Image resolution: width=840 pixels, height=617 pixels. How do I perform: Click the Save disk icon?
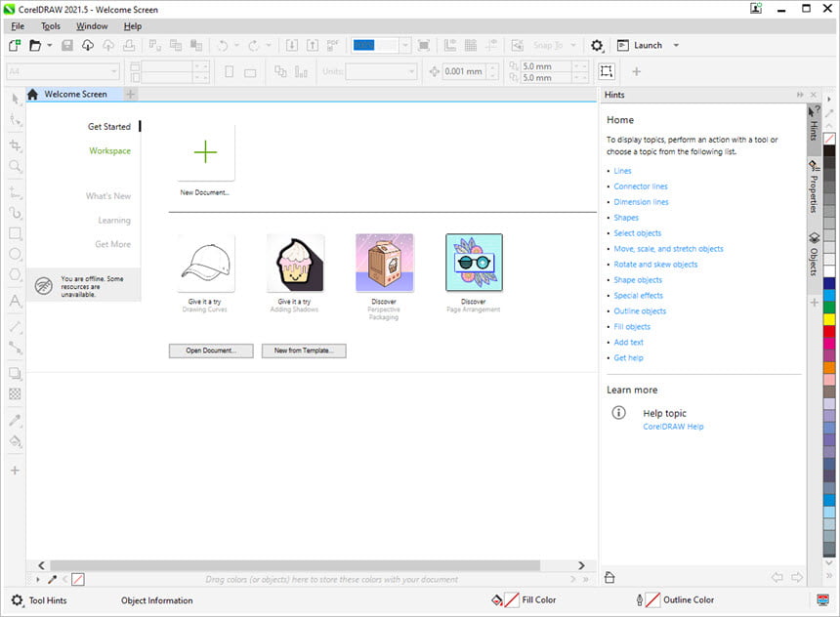coord(67,46)
